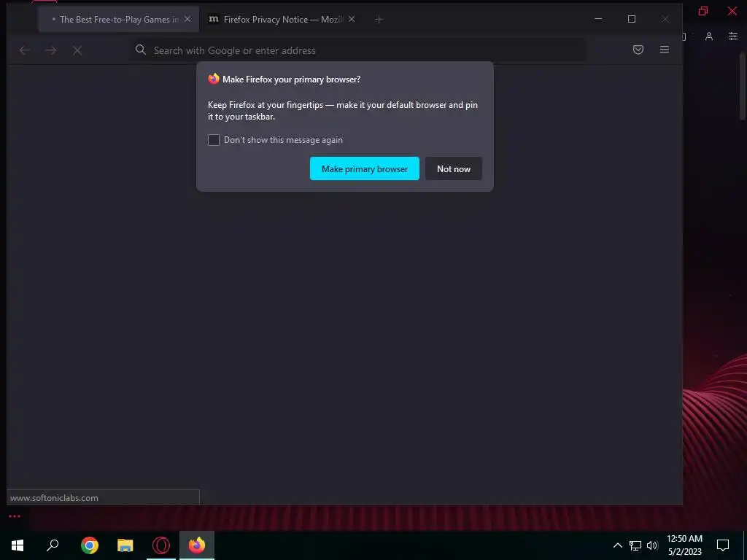Image resolution: width=747 pixels, height=560 pixels.
Task: Open network status tray icon
Action: [635, 545]
